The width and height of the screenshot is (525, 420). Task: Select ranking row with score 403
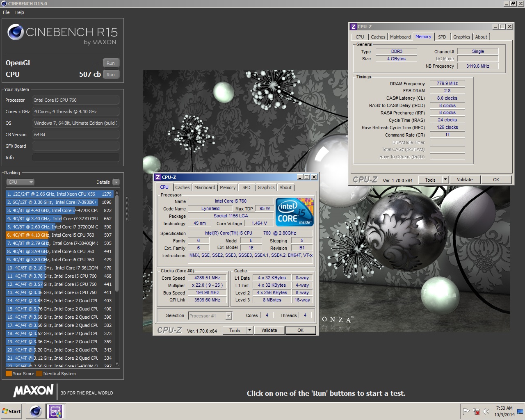pyautogui.click(x=59, y=301)
